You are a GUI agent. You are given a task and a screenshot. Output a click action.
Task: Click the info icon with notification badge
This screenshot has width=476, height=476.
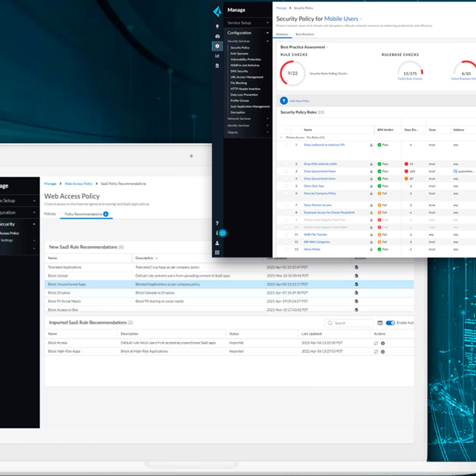(x=221, y=233)
